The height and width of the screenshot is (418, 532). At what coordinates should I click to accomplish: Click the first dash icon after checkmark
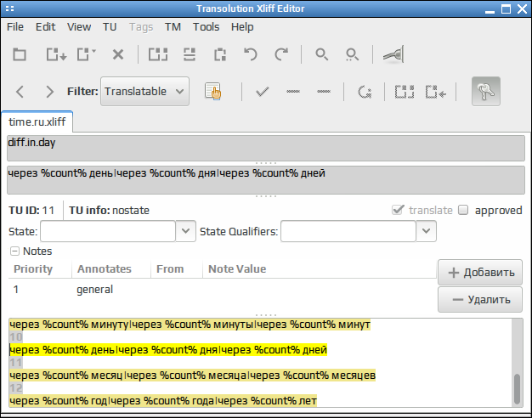pyautogui.click(x=293, y=92)
